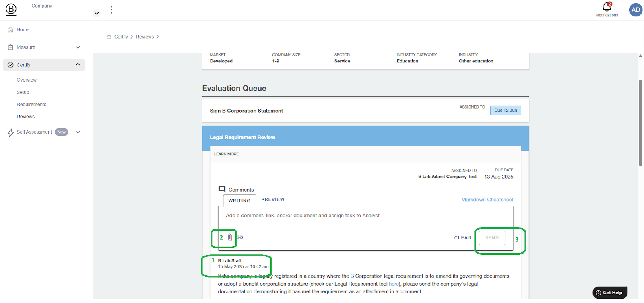
Task: Open Overview under Certify
Action: tap(27, 80)
